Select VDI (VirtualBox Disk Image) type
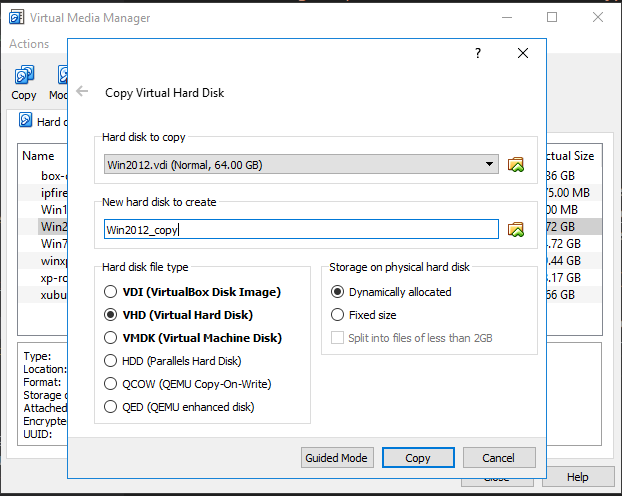 tap(192, 292)
